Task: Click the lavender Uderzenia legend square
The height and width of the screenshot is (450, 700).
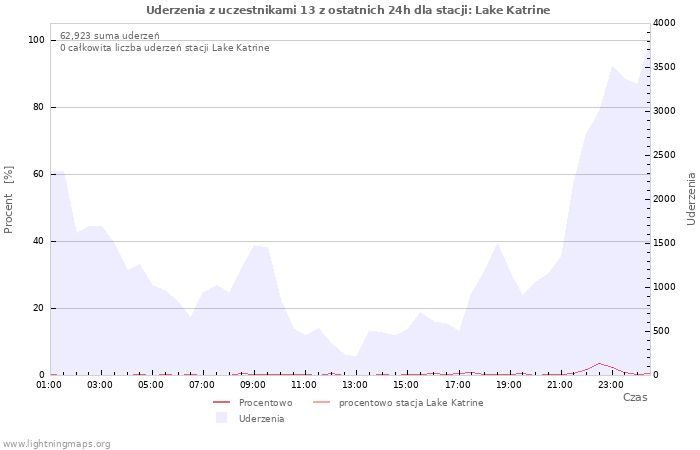Action: coord(221,418)
